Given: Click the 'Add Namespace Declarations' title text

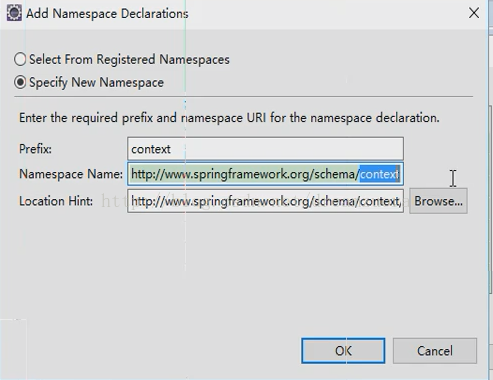Looking at the screenshot, I should [x=107, y=14].
